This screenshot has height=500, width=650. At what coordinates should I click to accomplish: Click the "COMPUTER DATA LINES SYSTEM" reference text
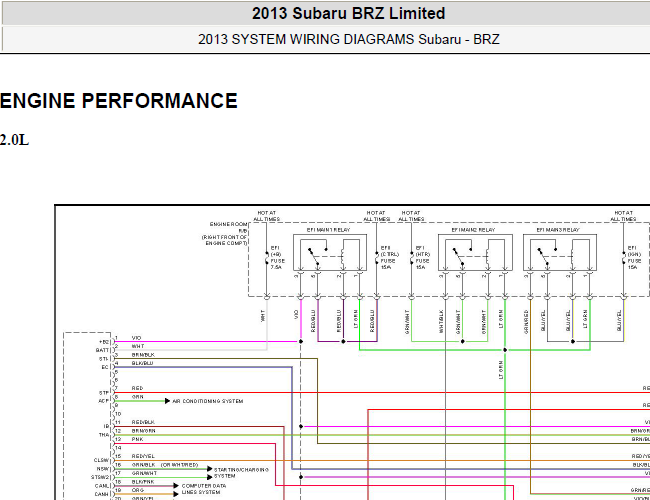tap(204, 489)
